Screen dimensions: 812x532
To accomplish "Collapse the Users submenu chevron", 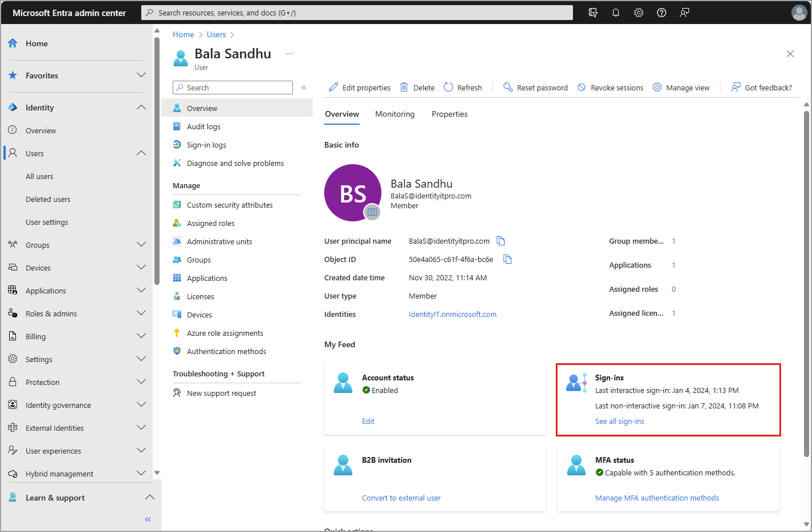I will pyautogui.click(x=141, y=153).
